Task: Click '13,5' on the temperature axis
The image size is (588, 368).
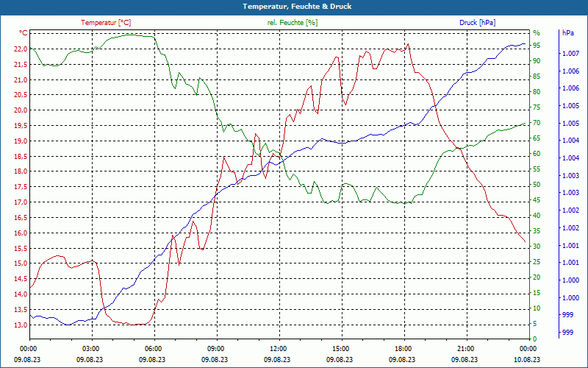Action: 21,310
